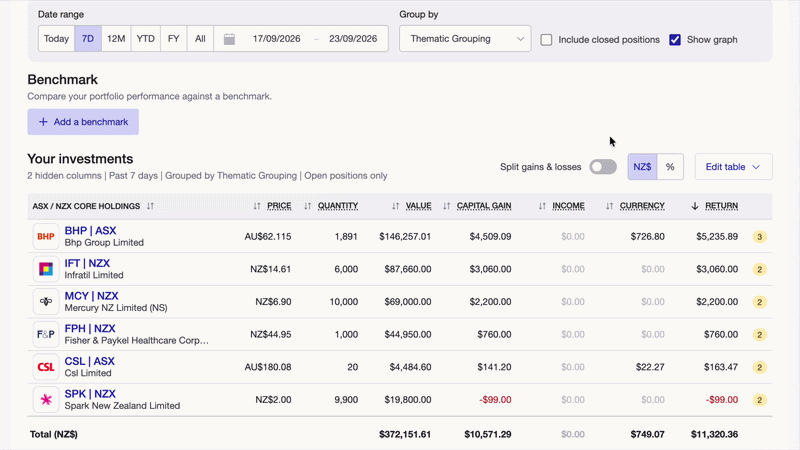Open calendar icon in date range
The height and width of the screenshot is (450, 800).
[230, 39]
